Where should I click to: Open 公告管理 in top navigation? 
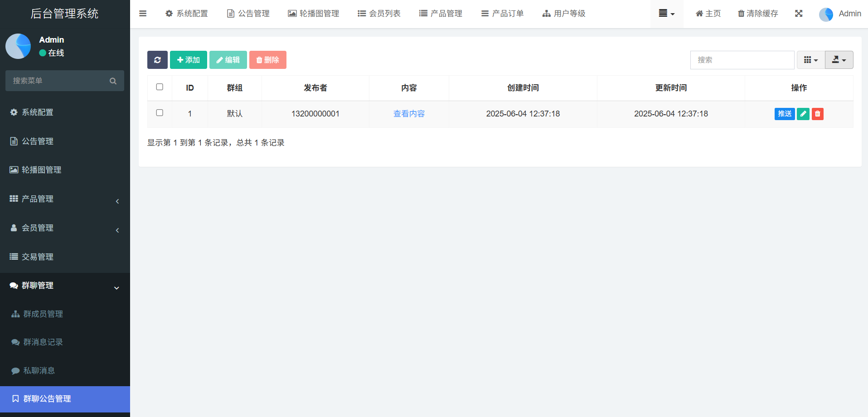pos(248,14)
